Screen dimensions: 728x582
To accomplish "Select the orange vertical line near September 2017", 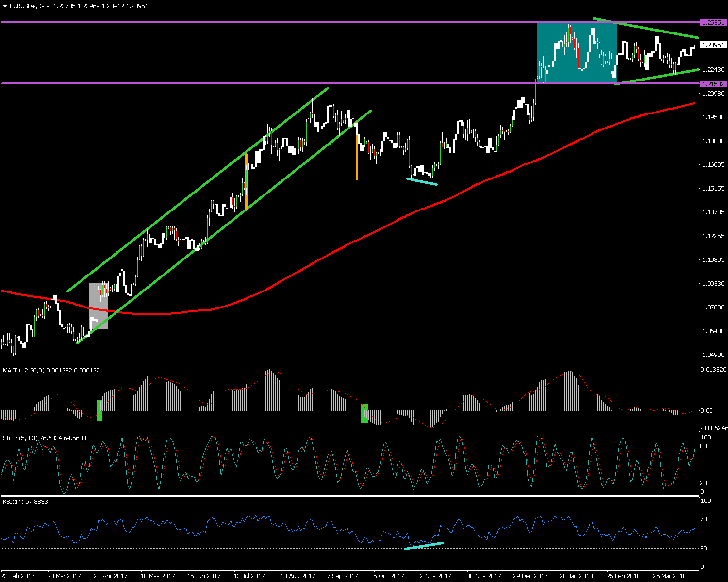I will (x=357, y=157).
